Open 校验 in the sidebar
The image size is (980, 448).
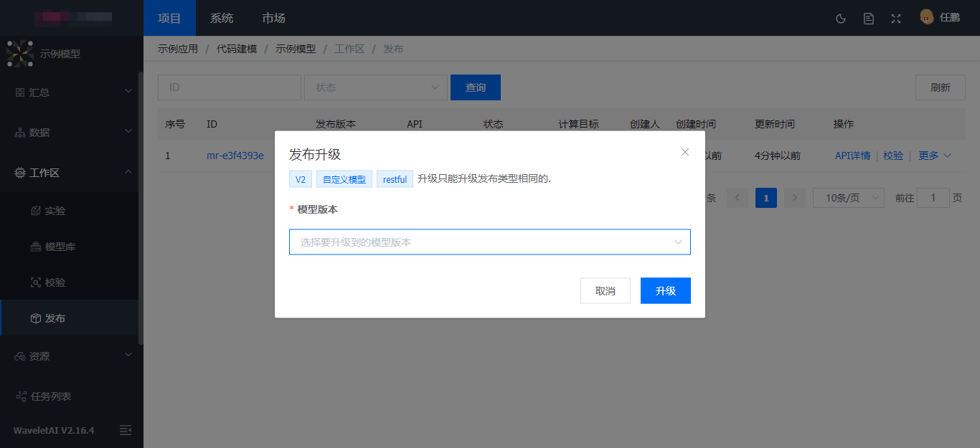tap(55, 282)
